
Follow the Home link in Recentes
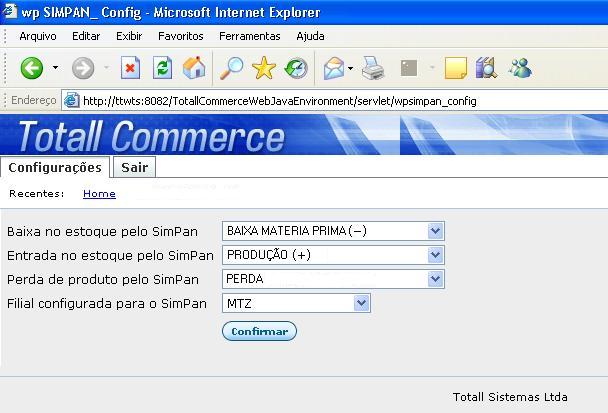(x=99, y=194)
